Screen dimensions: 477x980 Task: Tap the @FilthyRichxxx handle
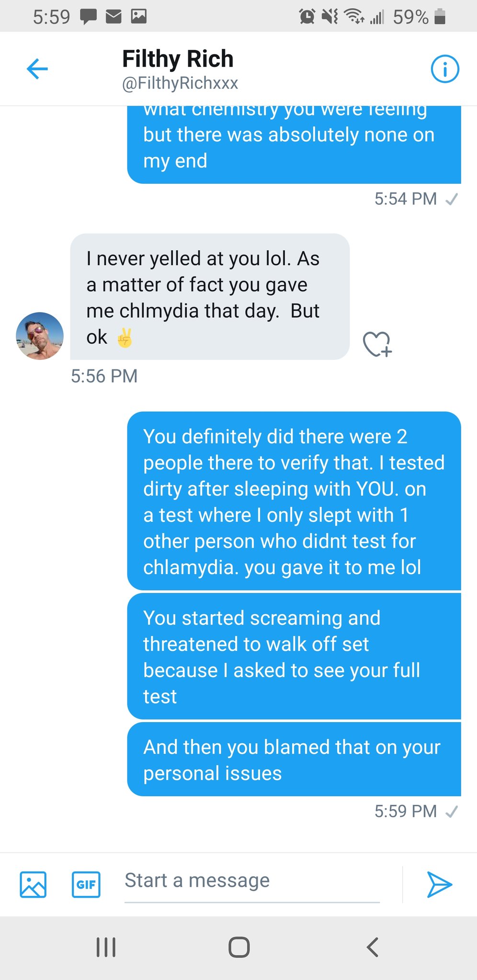point(180,83)
